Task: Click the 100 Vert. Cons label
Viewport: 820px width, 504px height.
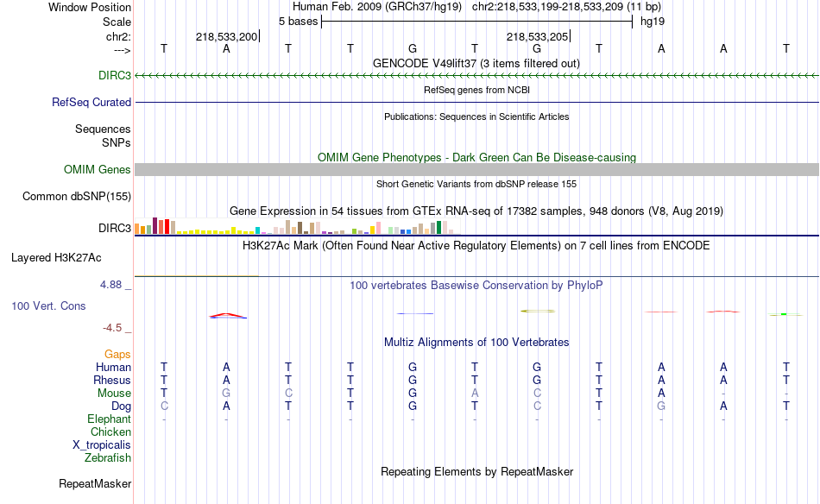Action: pos(48,306)
